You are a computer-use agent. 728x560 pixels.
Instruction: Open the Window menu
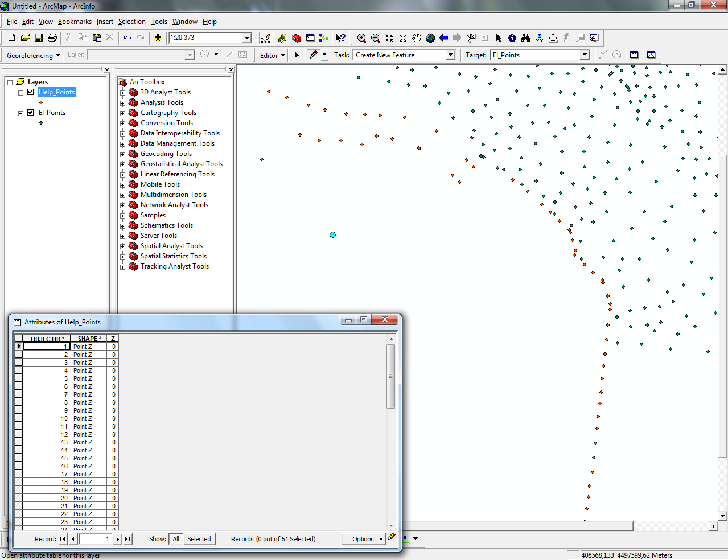click(x=185, y=22)
